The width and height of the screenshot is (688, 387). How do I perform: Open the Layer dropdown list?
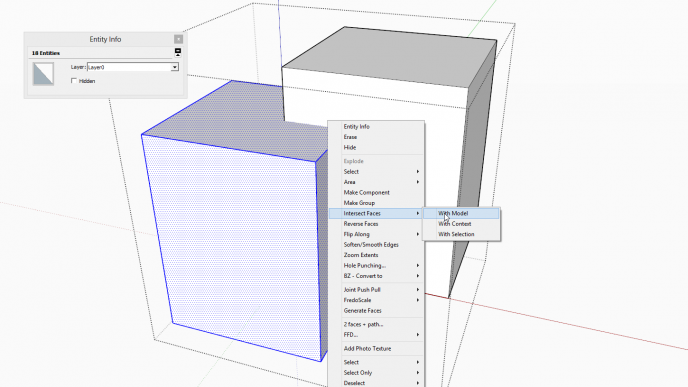(174, 67)
